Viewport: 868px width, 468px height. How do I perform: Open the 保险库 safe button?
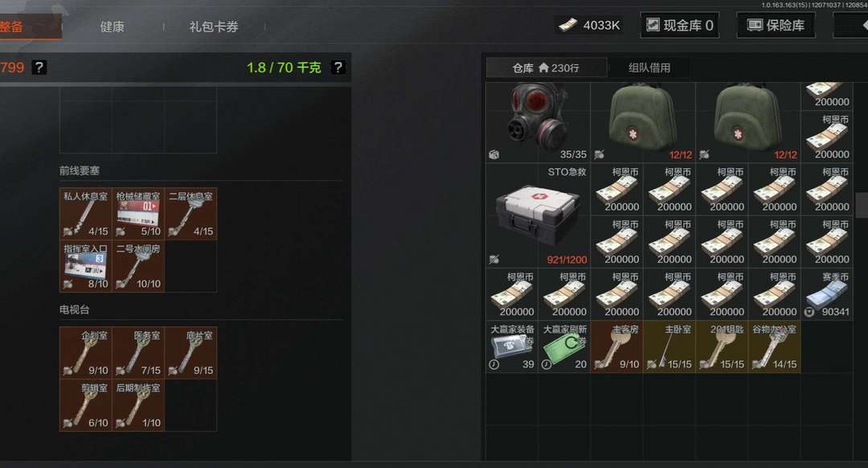coord(776,26)
